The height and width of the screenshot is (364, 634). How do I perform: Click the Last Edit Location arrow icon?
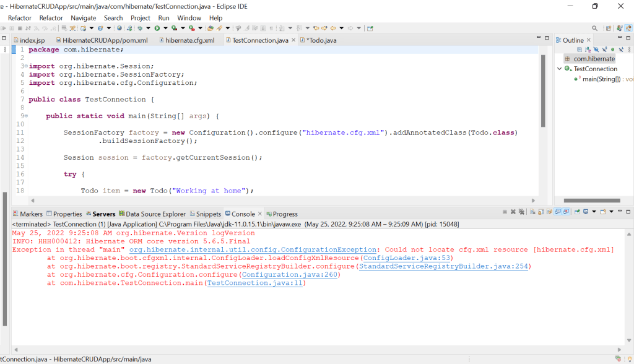[x=316, y=28]
